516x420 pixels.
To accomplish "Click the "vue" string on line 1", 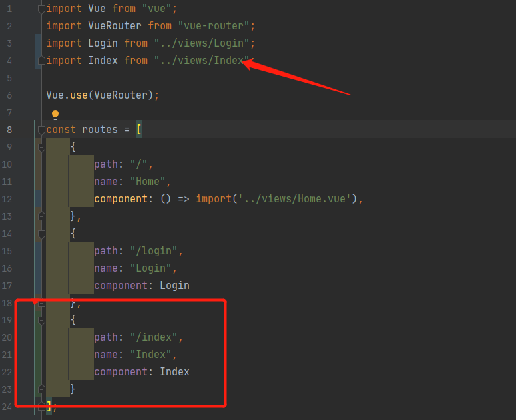I will (156, 9).
